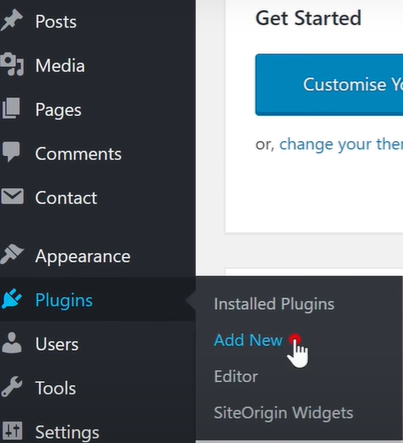
Task: Select Add New in the Plugins submenu
Action: 248,340
